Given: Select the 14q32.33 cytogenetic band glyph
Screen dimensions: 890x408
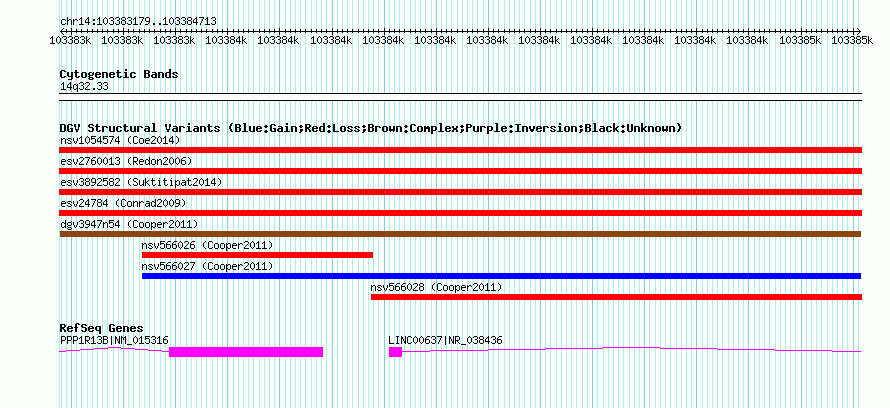Looking at the screenshot, I should pyautogui.click(x=460, y=97).
